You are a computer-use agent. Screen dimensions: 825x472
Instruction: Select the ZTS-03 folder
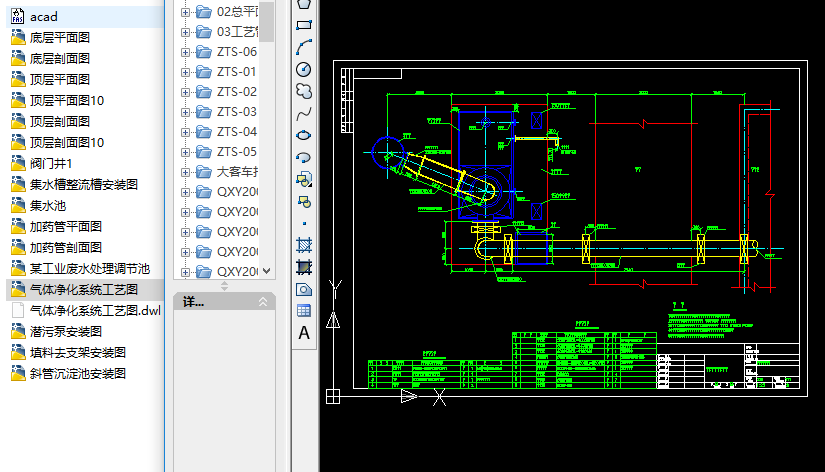237,112
